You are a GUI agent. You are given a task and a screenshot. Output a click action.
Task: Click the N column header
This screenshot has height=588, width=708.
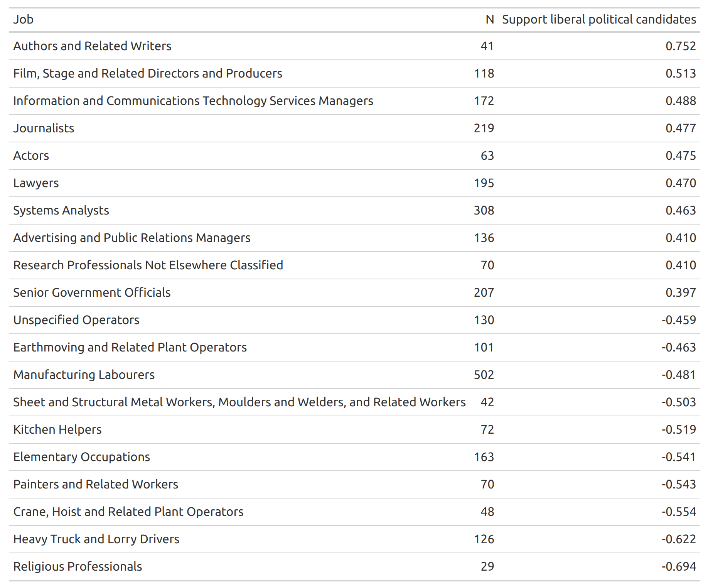click(x=490, y=19)
